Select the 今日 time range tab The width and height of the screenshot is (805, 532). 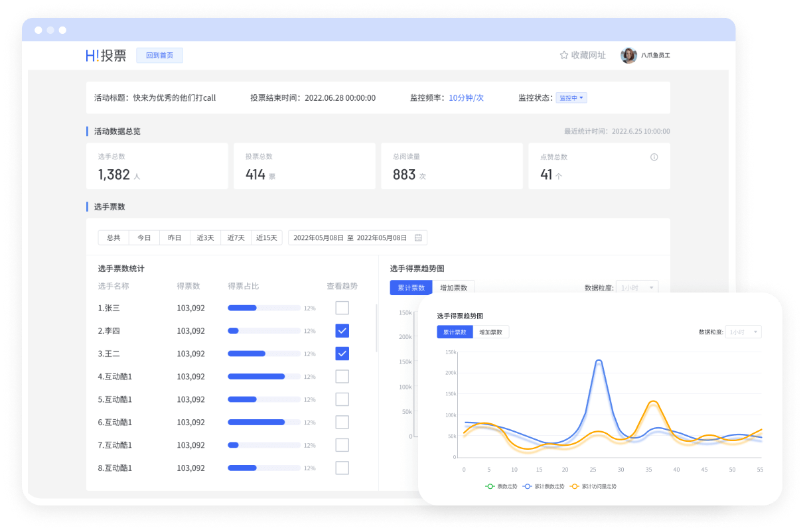144,237
